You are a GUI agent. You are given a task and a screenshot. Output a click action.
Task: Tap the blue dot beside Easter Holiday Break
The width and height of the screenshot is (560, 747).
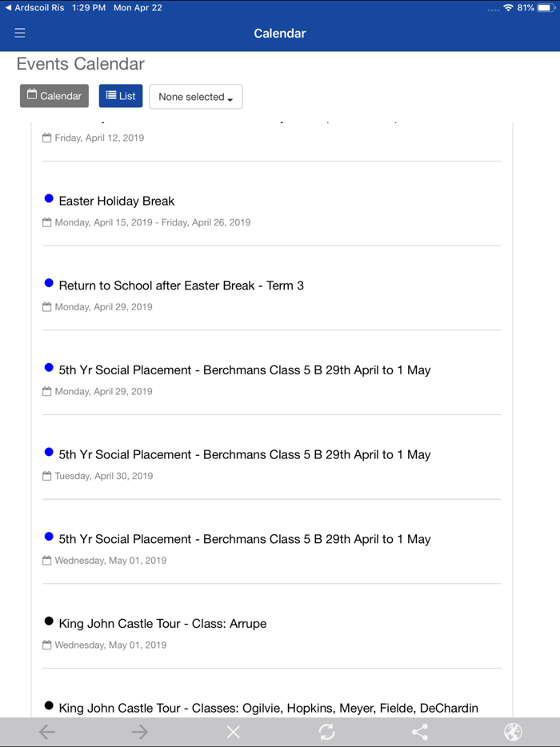pyautogui.click(x=49, y=198)
